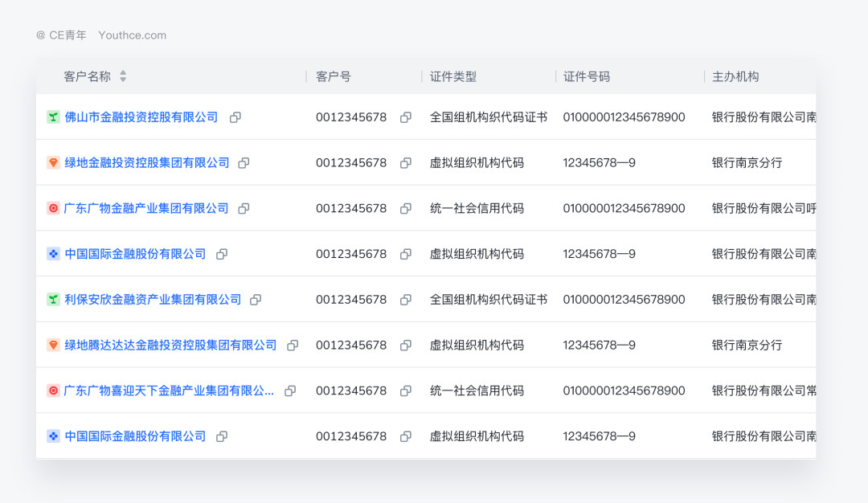Select 主办机构 cell in 利保安欣金融资产业集团有限公司 row
868x503 pixels.
(764, 300)
